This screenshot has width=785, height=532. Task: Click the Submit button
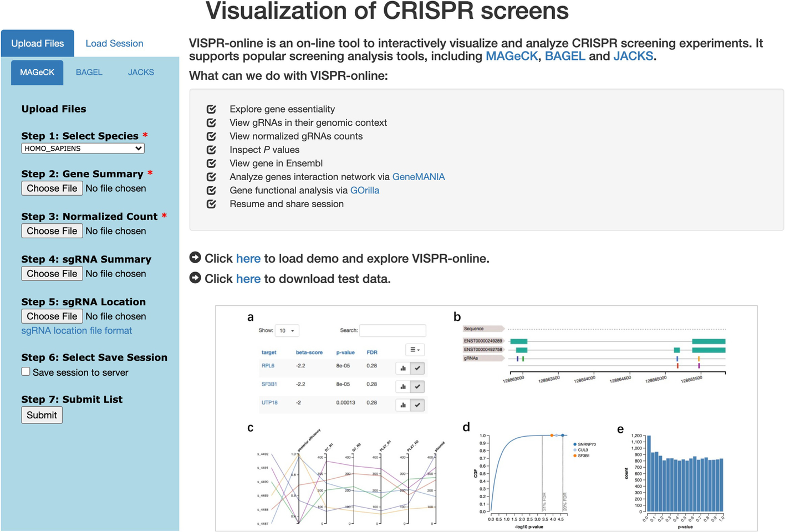click(x=42, y=415)
